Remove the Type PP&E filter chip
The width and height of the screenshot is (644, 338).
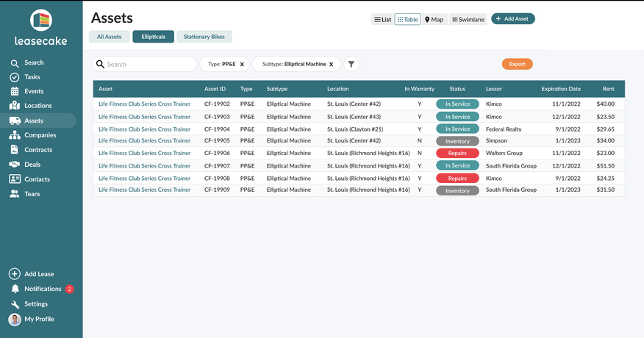click(x=242, y=65)
